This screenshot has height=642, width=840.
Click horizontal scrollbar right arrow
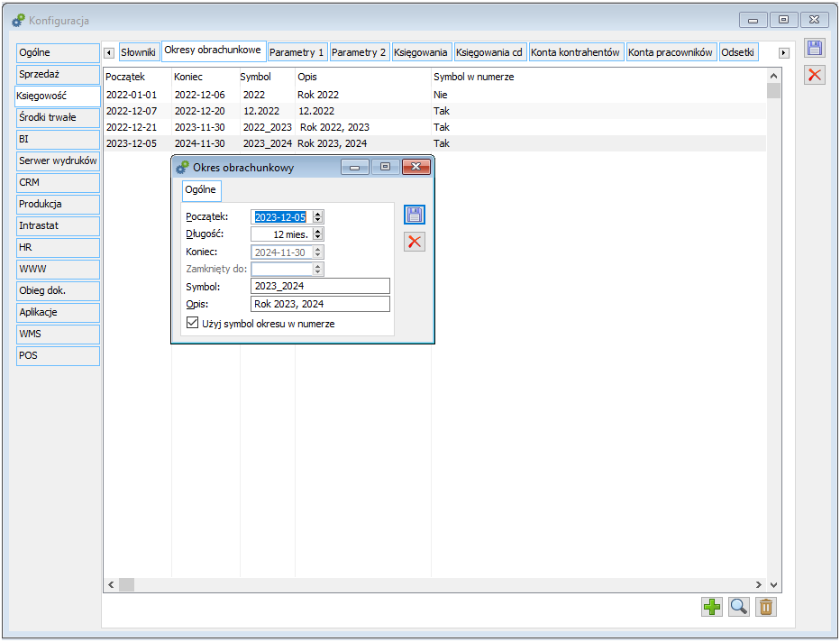click(x=759, y=584)
